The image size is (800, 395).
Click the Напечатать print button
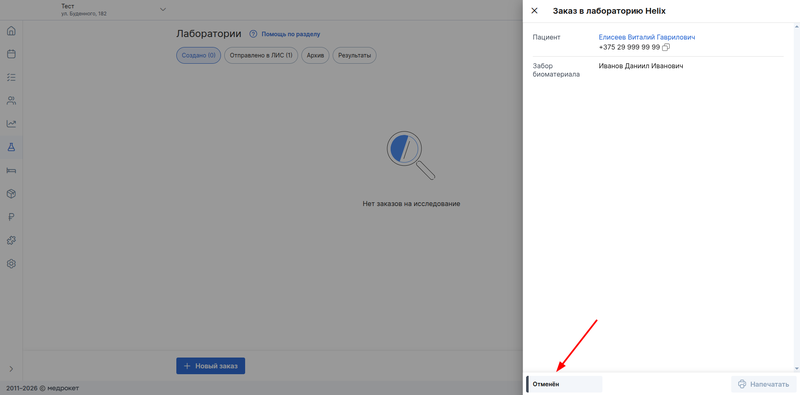click(764, 384)
